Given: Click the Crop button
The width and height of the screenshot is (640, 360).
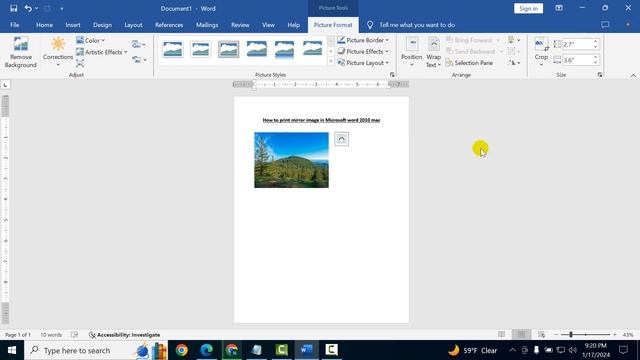Looking at the screenshot, I should coord(541,52).
